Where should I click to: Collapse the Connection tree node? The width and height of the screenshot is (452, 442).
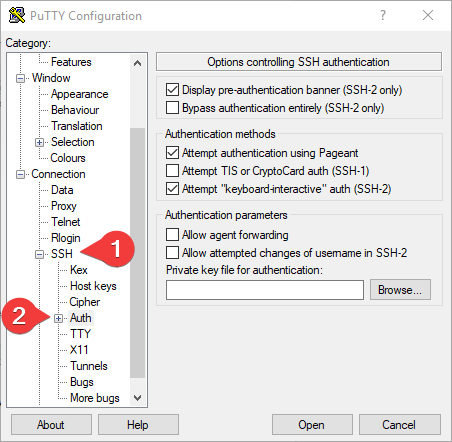pos(20,174)
